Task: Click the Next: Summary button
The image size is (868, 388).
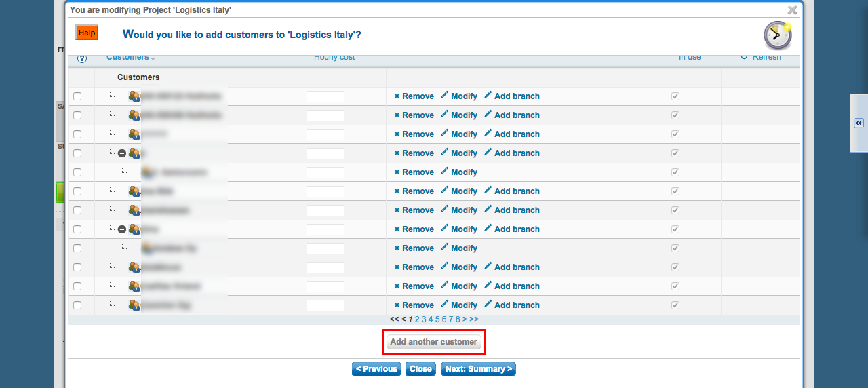Action: 478,369
